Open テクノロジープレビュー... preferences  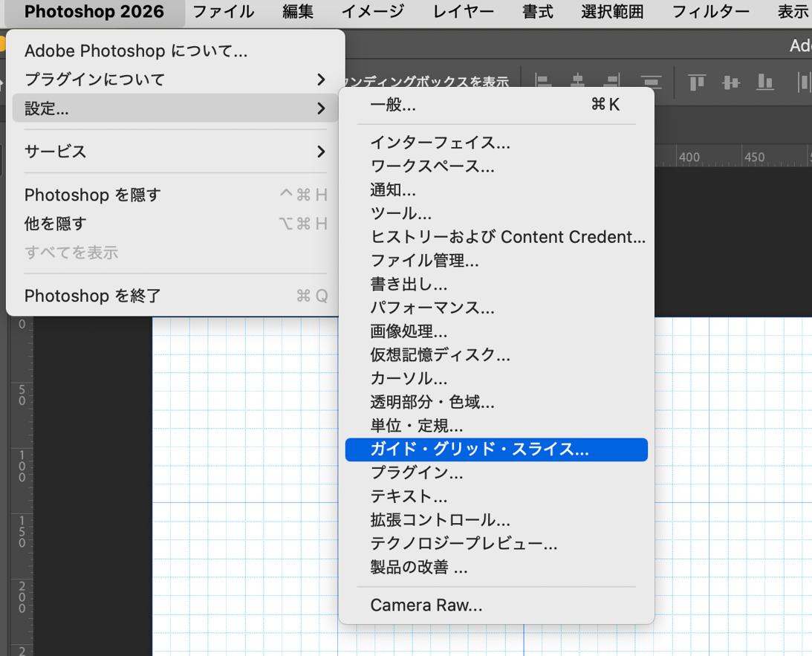[496, 544]
